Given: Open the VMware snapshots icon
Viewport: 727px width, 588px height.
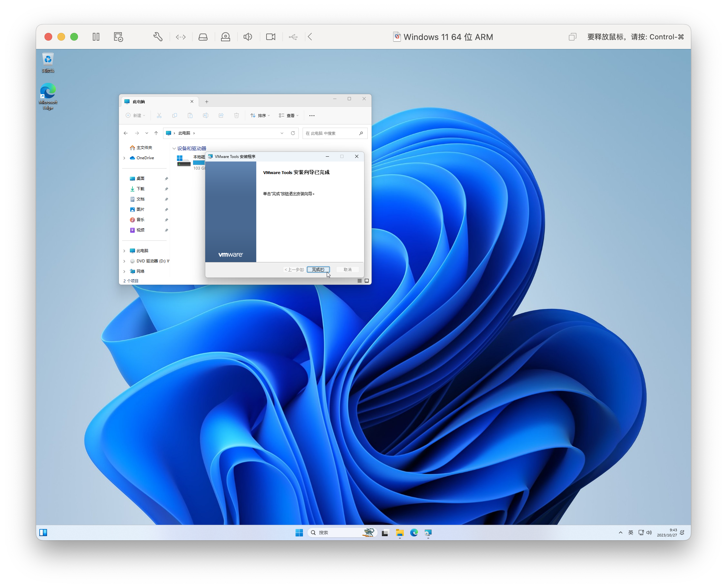Looking at the screenshot, I should (118, 37).
